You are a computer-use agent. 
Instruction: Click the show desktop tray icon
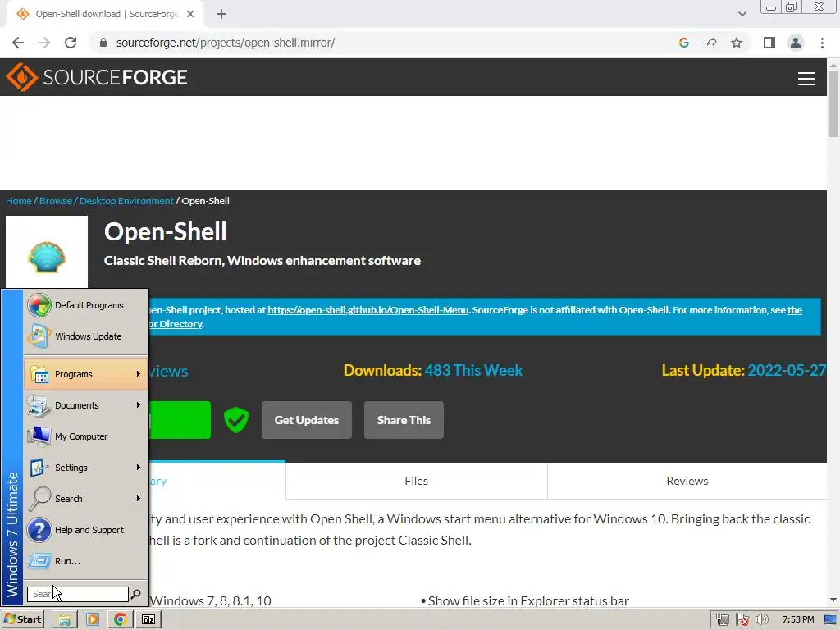pos(830,620)
